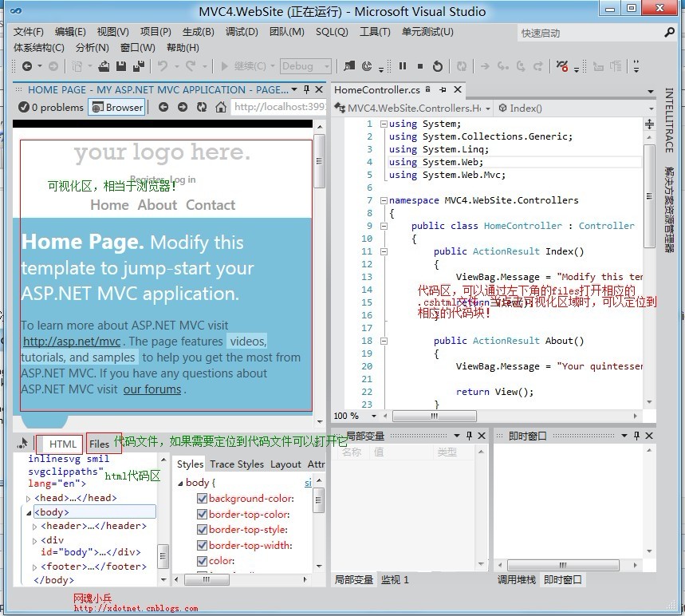Screen dimensions: 685x616
Task: Click the About navigation link
Action: [x=157, y=204]
